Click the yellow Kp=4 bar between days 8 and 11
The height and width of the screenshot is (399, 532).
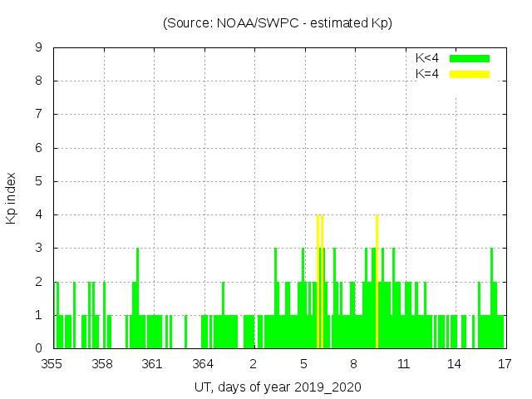pos(377,283)
